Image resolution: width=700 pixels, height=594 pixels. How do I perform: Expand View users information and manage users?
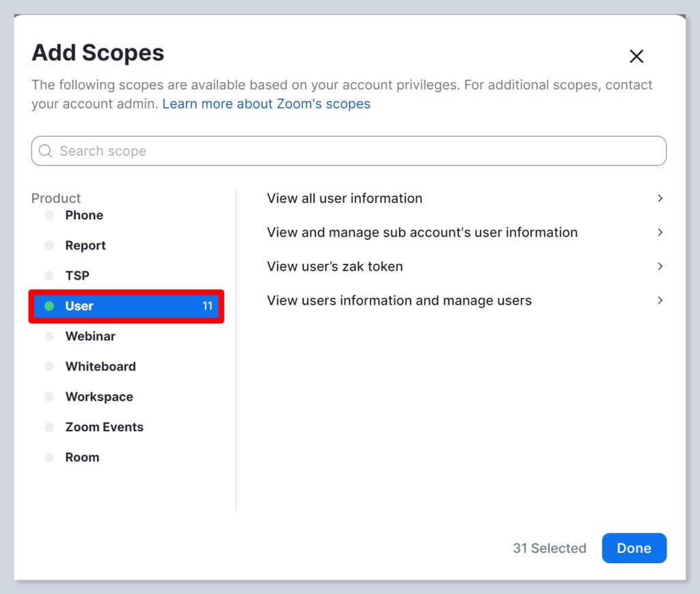[660, 301]
